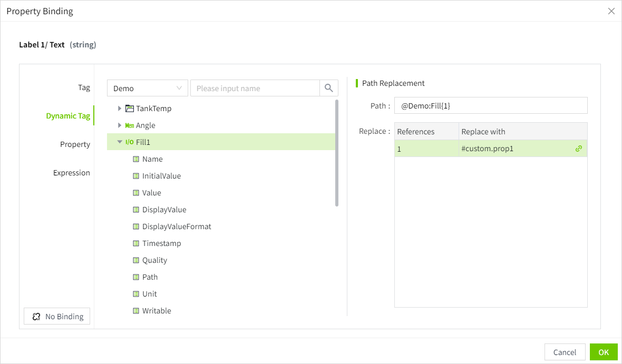Click the property icon beside DisplayValueFormat
This screenshot has height=364, width=622.
pos(136,227)
